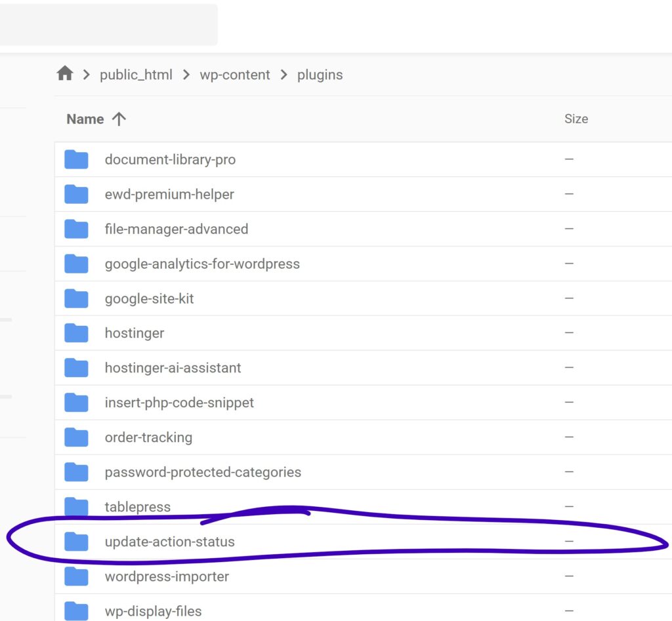Click the hostinger folder icon

coord(76,333)
